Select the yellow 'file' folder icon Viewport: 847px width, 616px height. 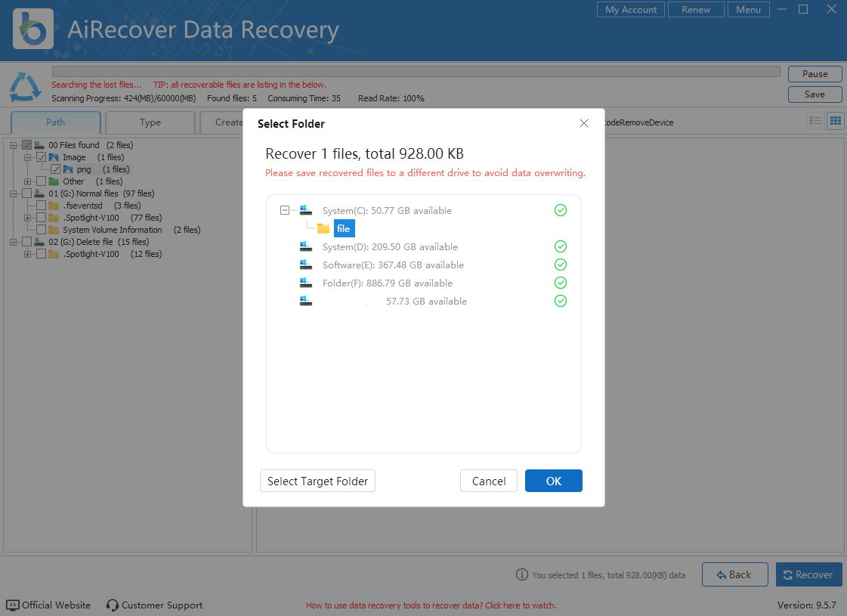pyautogui.click(x=323, y=228)
